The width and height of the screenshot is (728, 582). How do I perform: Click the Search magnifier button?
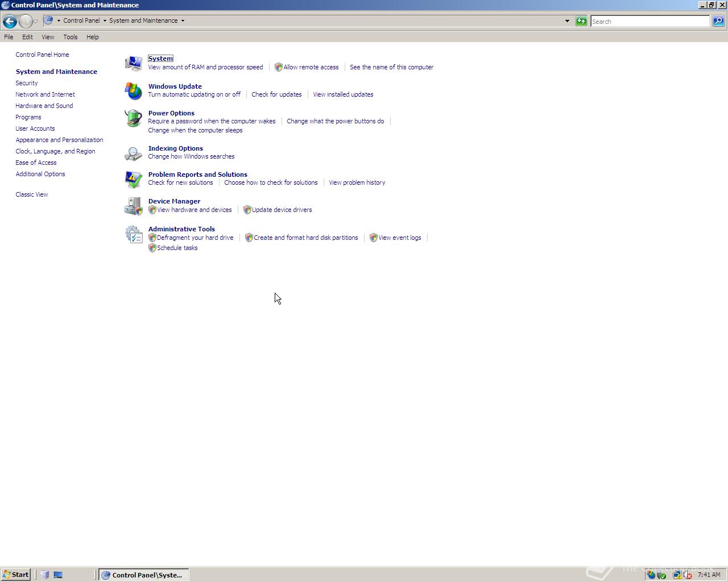(718, 21)
